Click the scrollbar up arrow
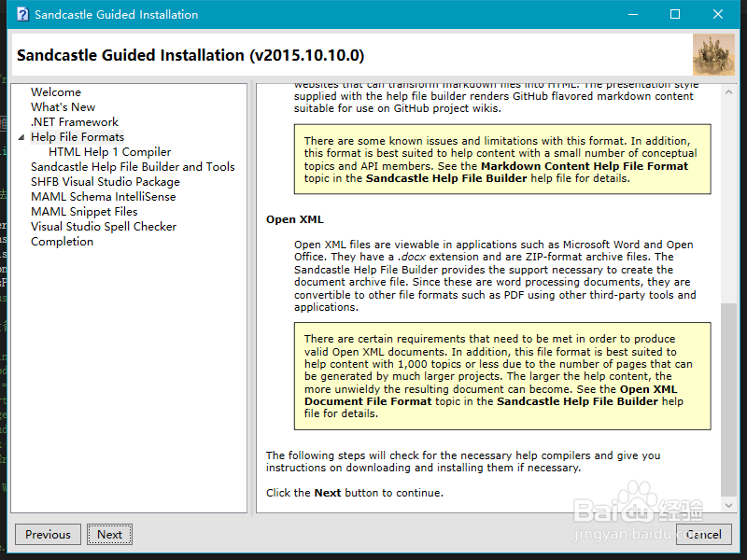747x560 pixels. [728, 92]
